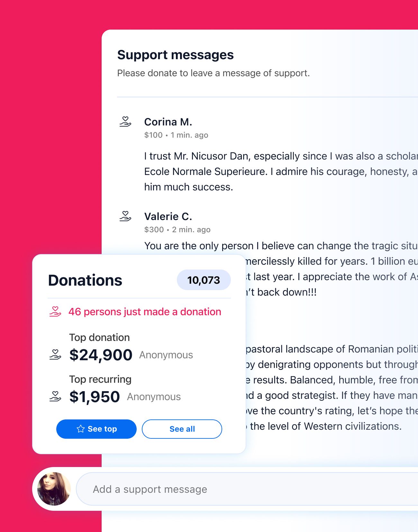Click the pink donation icon in the Donations panel
This screenshot has height=532, width=418.
click(55, 311)
